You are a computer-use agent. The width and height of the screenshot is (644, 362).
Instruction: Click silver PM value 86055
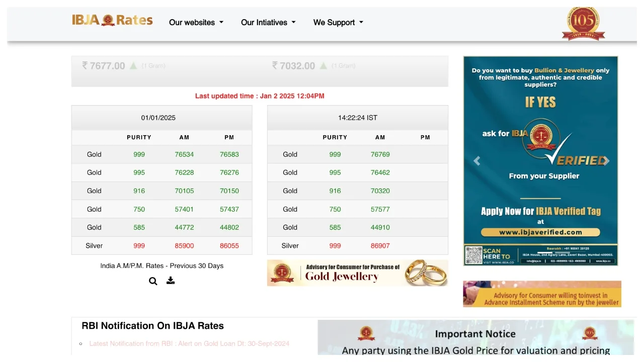[229, 246]
